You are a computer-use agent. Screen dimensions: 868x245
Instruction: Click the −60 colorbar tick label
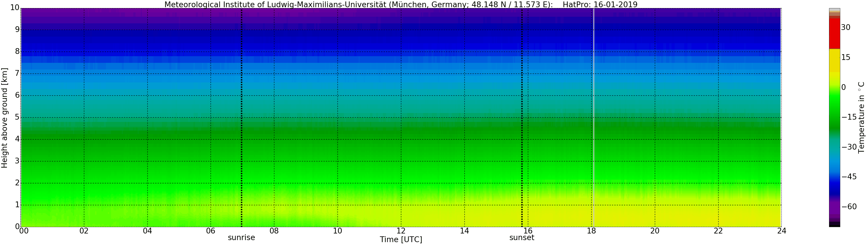(x=849, y=207)
